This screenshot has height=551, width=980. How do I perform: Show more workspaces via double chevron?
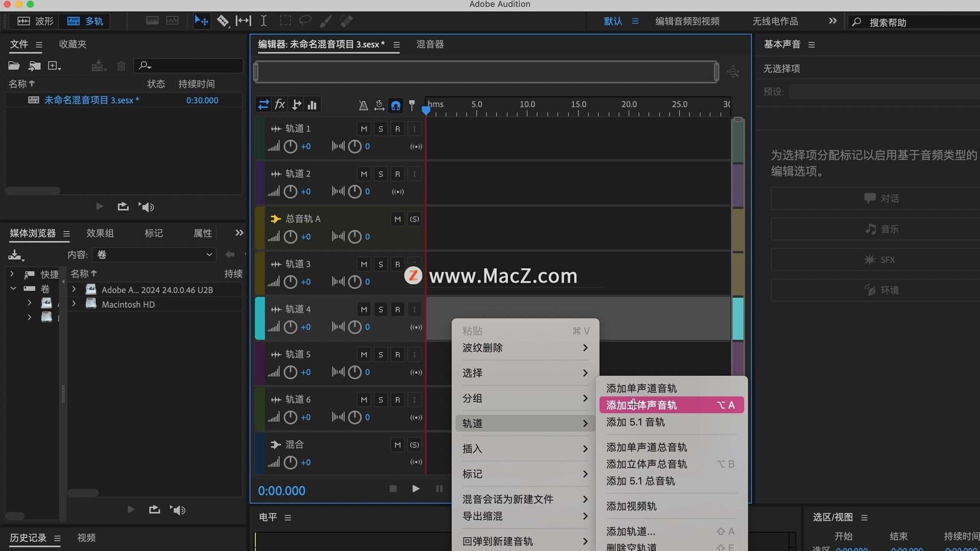[832, 21]
